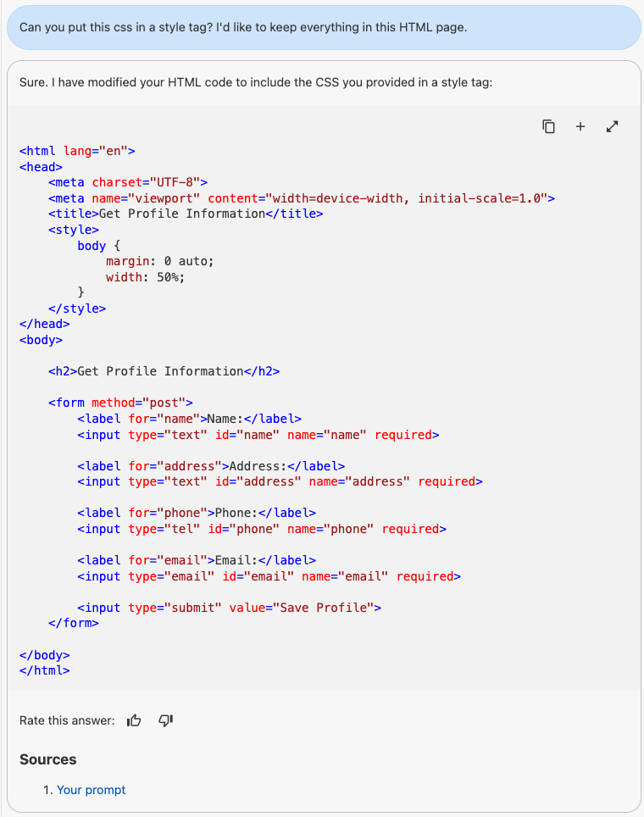Click the 'Save Profile' submit input line

[x=229, y=608]
